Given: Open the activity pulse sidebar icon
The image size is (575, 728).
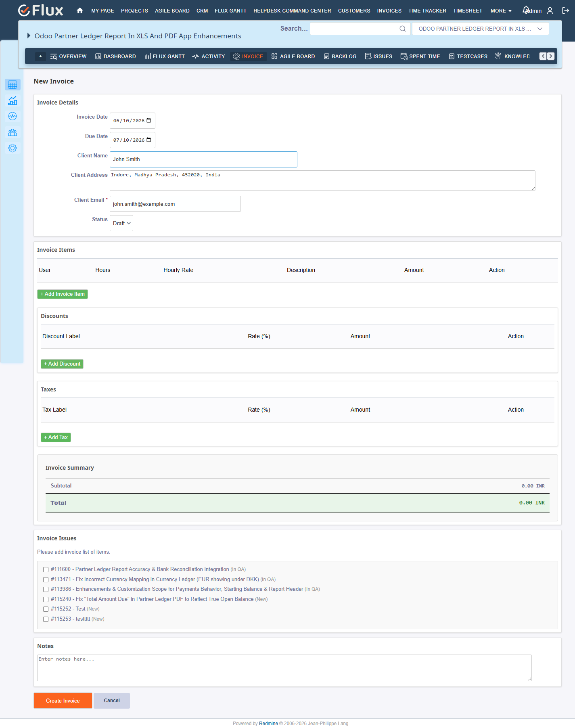Looking at the screenshot, I should pos(13,116).
